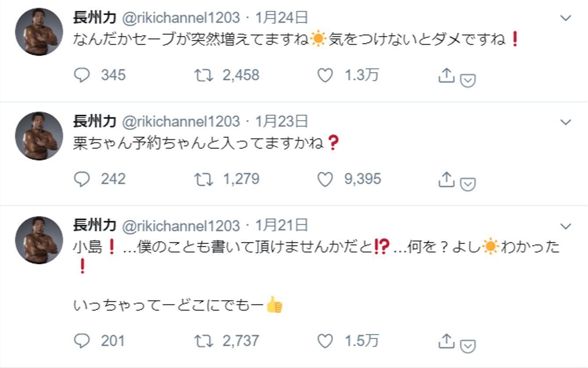Click 1月23日 timestamp link
The image size is (588, 368).
[281, 121]
